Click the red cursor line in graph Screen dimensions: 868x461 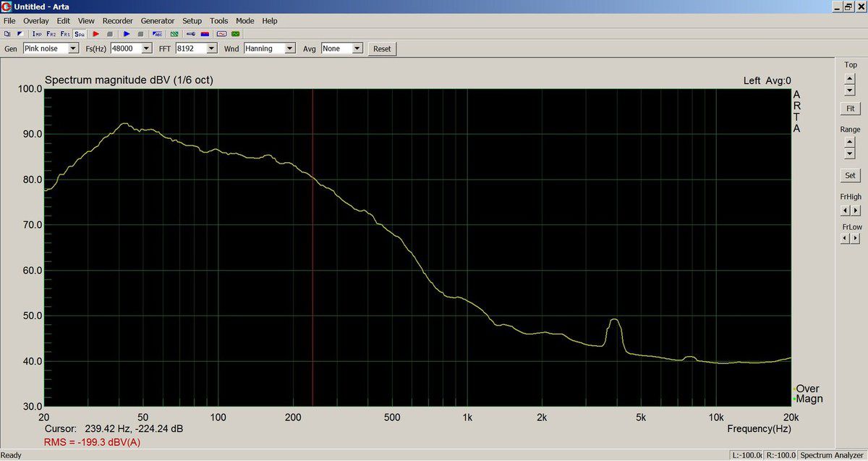coord(312,246)
